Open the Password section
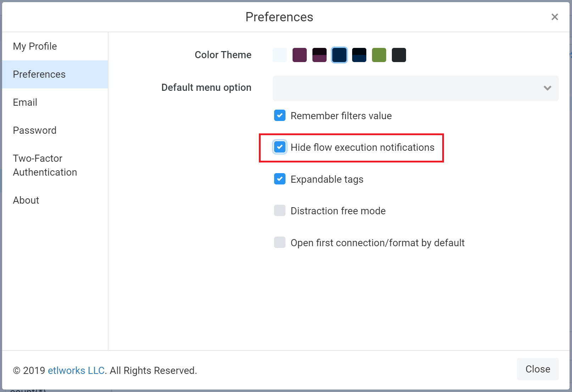Viewport: 572px width, 392px height. [x=35, y=131]
